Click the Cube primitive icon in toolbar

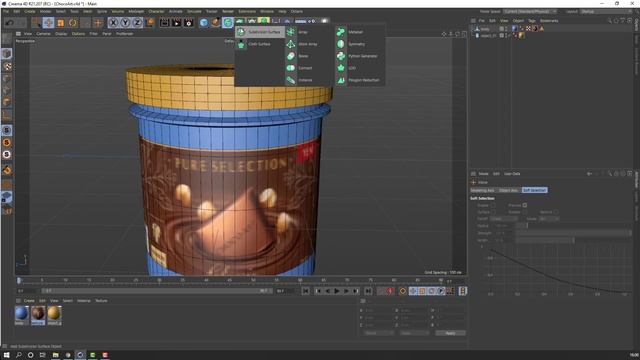pos(204,23)
